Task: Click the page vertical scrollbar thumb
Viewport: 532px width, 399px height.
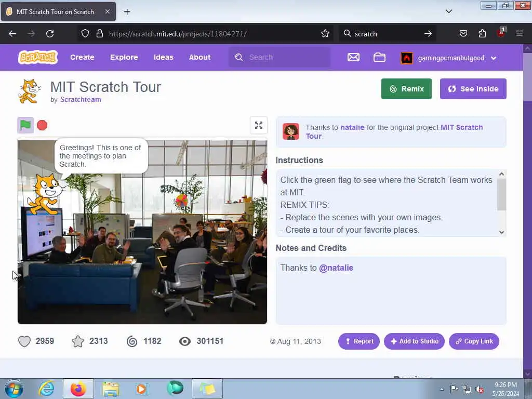Action: click(x=528, y=77)
